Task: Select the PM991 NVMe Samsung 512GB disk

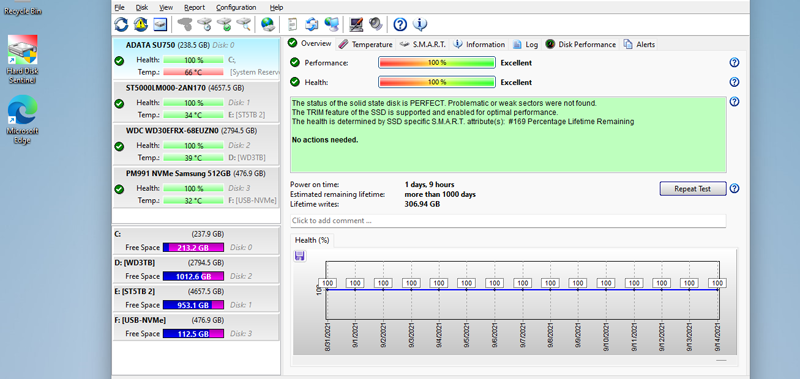Action: click(196, 187)
